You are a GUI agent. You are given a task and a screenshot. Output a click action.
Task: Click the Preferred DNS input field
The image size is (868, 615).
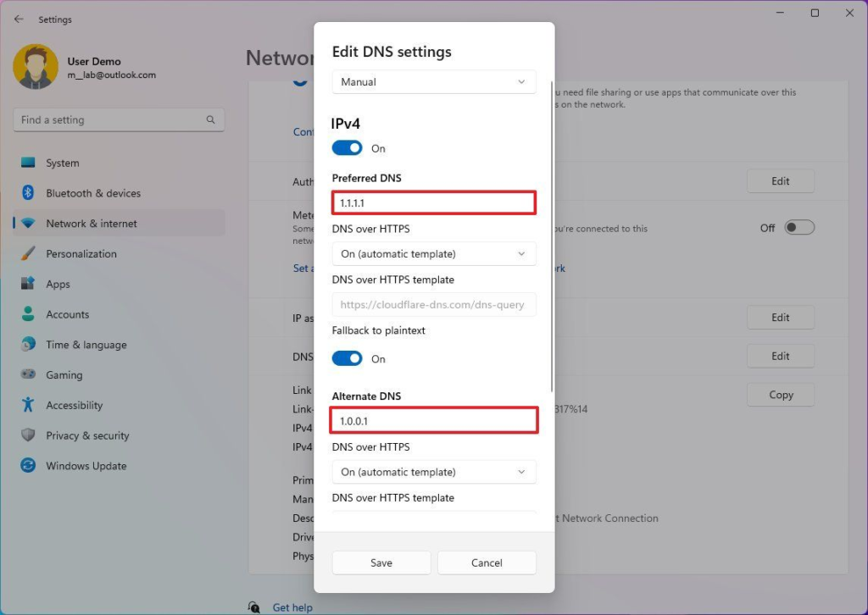click(x=434, y=203)
